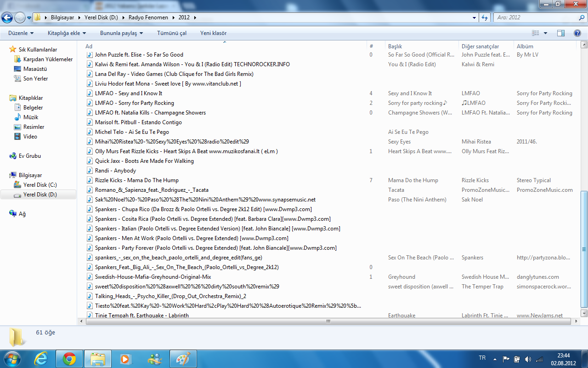The height and width of the screenshot is (368, 588).
Task: Click the Action Center flag tray icon
Action: 506,359
